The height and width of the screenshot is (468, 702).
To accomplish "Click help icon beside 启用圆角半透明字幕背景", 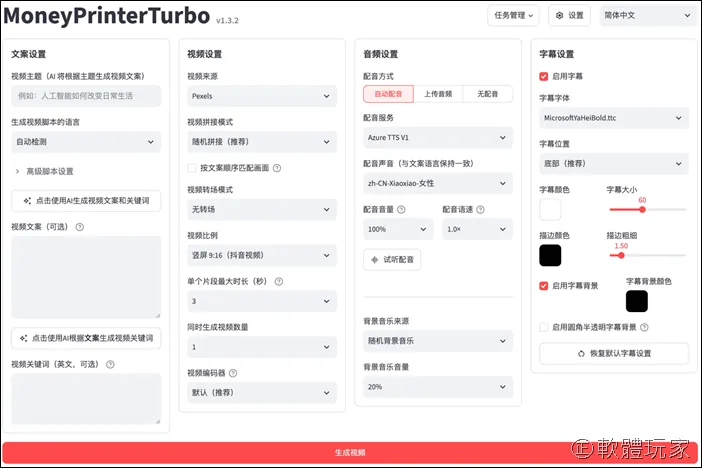I will coord(644,327).
